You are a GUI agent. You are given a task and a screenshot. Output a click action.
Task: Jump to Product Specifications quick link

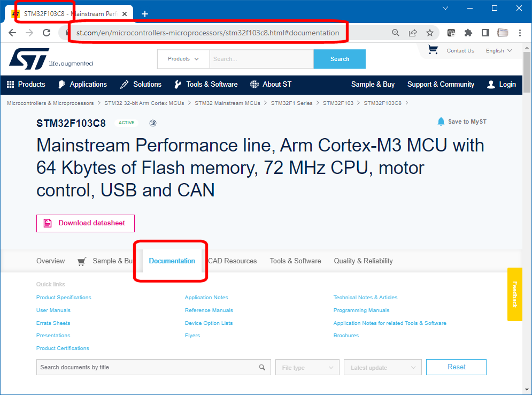coord(64,297)
